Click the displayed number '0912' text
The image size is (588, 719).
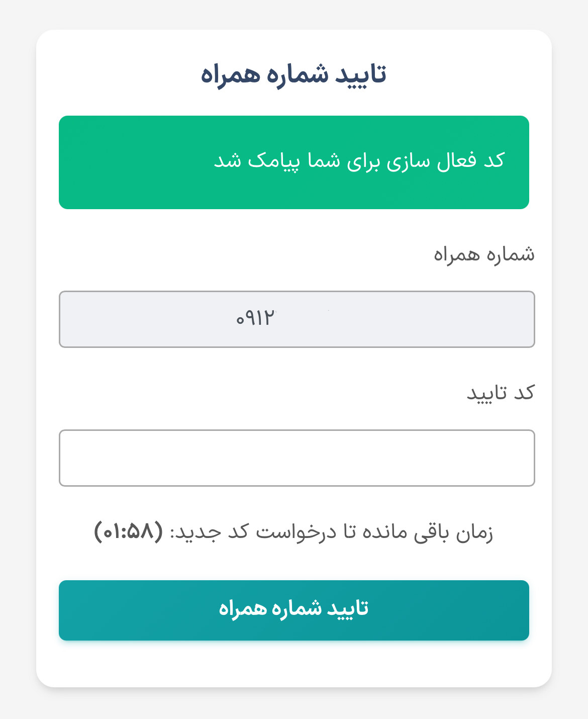pyautogui.click(x=257, y=317)
